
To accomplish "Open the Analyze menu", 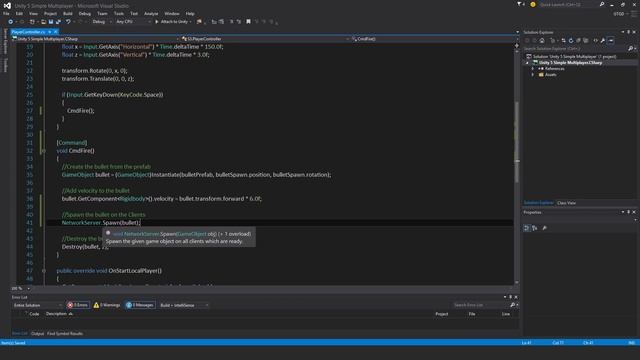I will click(x=151, y=13).
